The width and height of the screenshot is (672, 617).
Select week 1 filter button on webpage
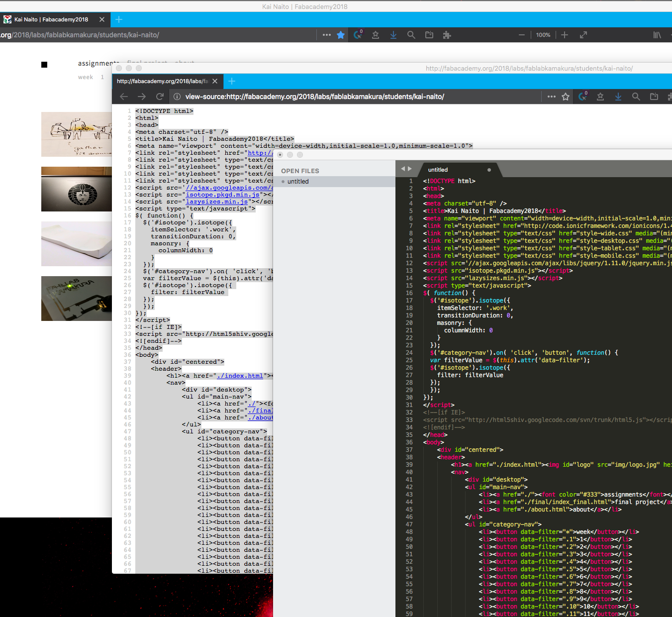tap(102, 77)
